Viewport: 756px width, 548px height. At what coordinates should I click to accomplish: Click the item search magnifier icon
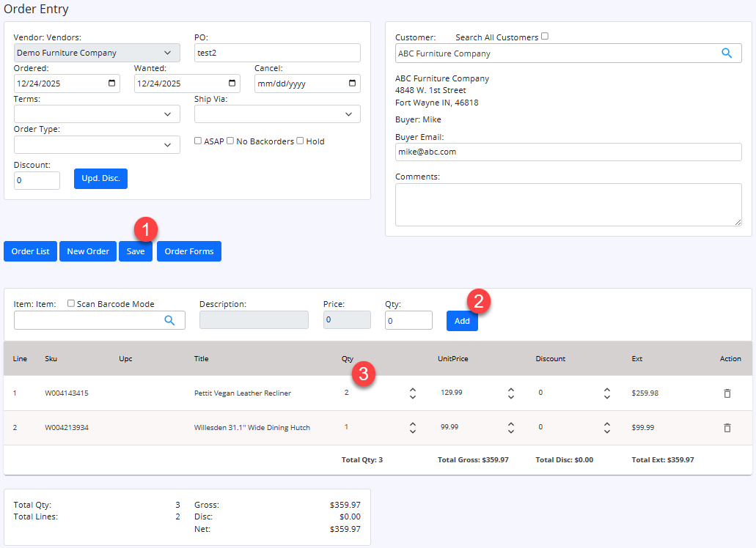tap(169, 320)
